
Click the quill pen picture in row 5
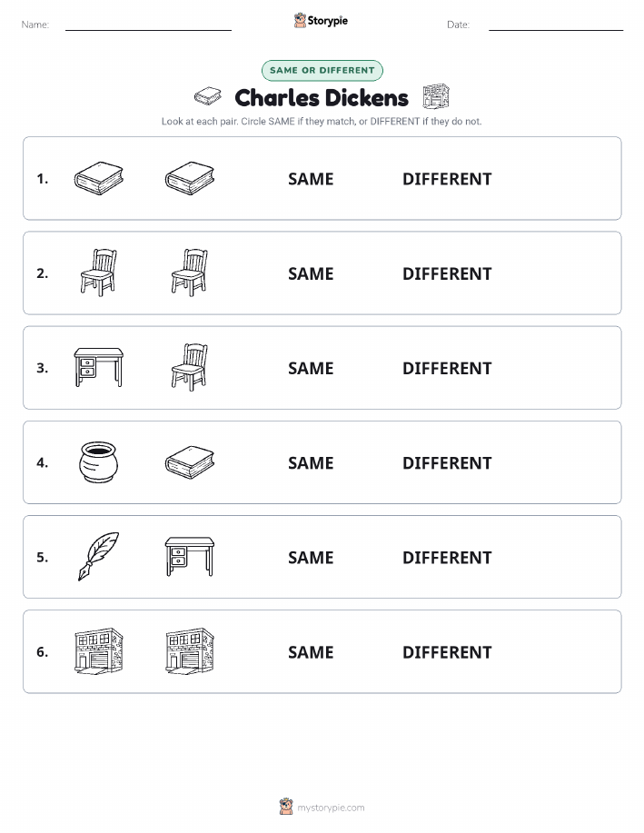(99, 556)
